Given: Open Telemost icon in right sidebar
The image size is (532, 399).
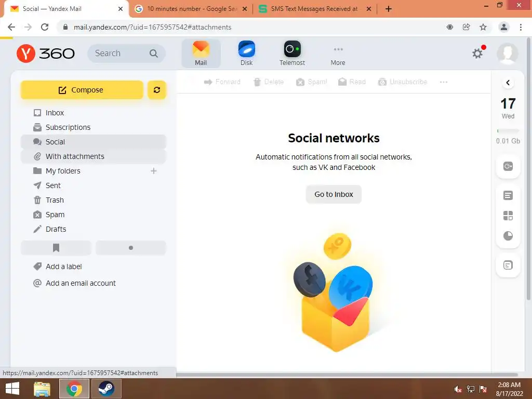Looking at the screenshot, I should click(508, 166).
